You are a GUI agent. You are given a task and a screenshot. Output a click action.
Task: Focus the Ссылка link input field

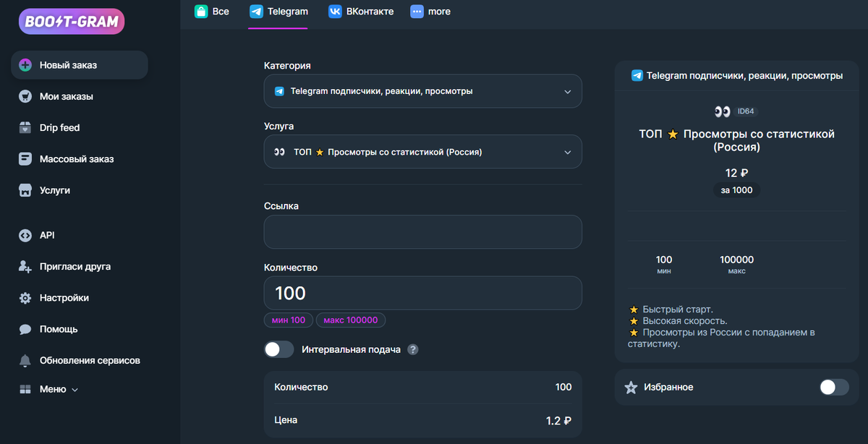coord(423,232)
